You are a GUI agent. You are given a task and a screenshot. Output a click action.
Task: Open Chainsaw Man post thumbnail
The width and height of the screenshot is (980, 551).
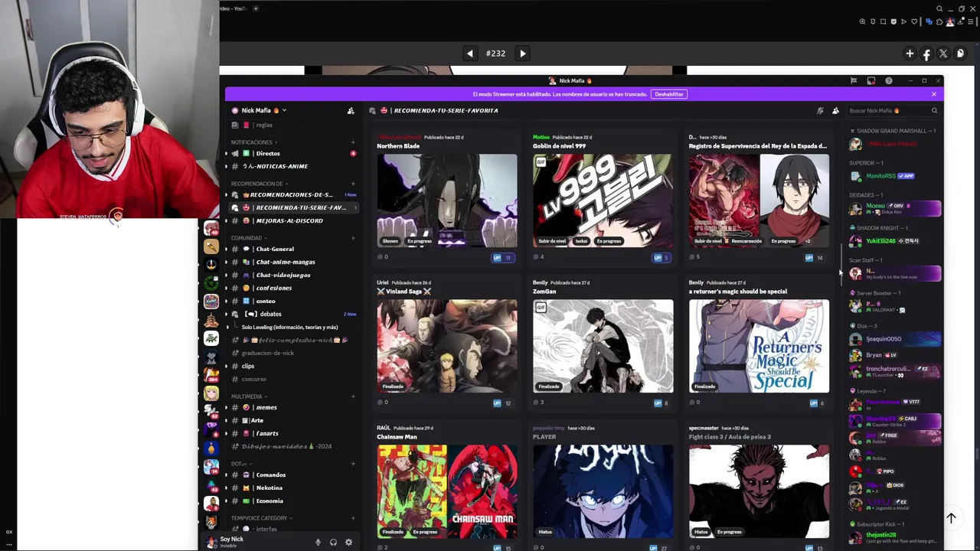447,491
